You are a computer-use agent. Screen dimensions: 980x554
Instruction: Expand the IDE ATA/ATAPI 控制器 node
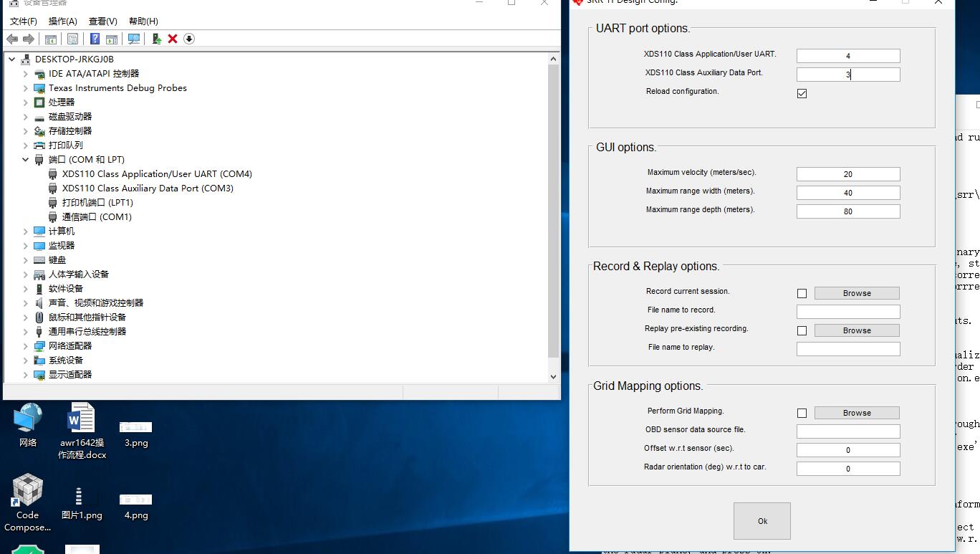click(26, 74)
